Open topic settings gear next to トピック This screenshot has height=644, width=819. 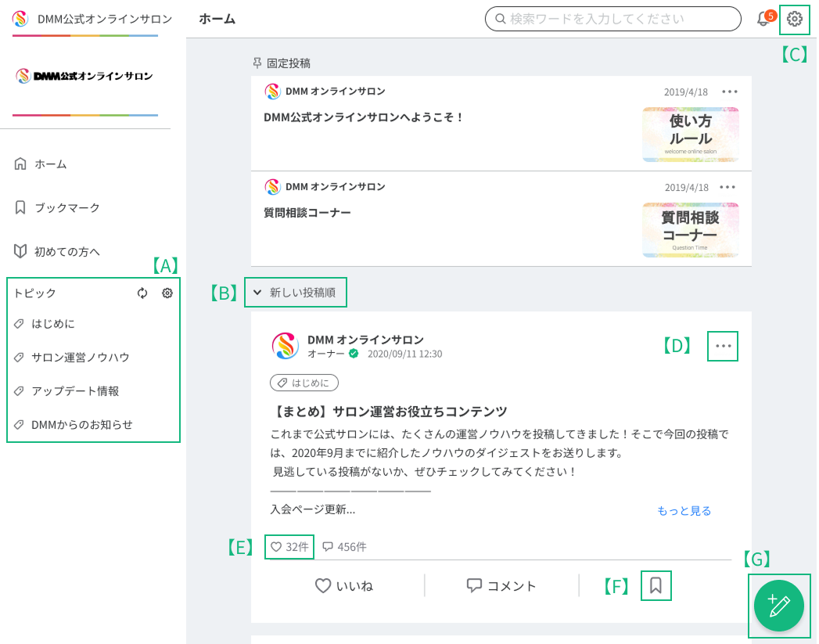(167, 293)
